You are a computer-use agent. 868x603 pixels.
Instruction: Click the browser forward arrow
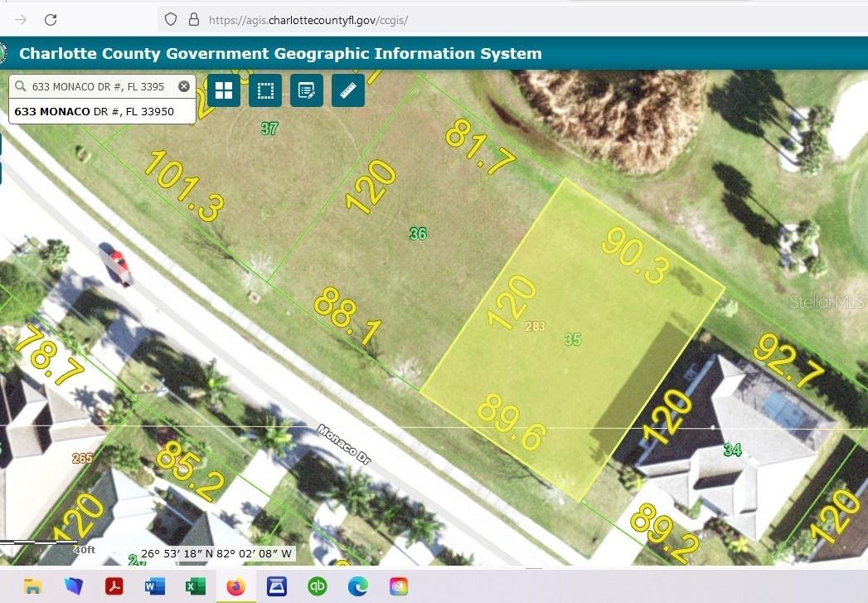tap(21, 19)
